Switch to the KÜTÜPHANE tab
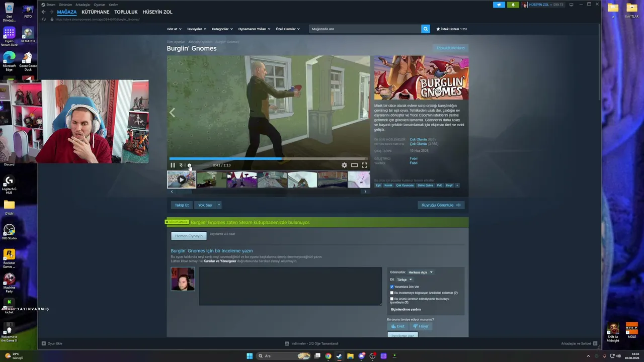This screenshot has height=362, width=644. point(96,12)
